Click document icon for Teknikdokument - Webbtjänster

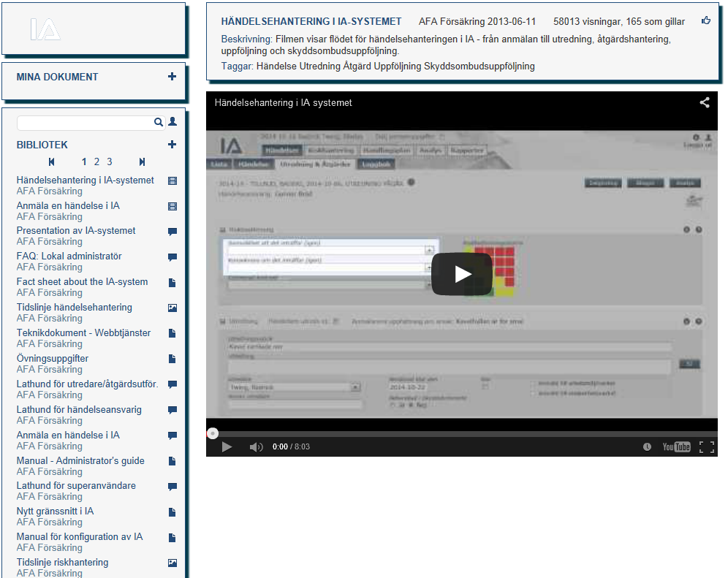click(x=172, y=333)
